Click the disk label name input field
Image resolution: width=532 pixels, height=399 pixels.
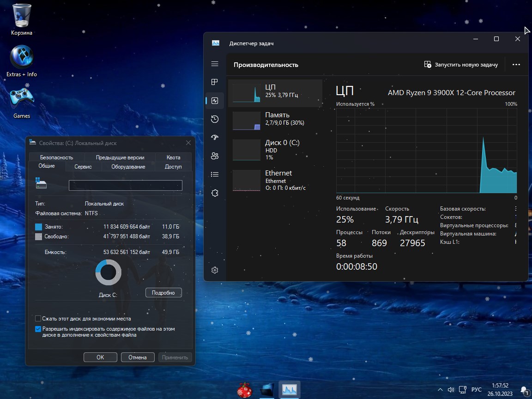point(125,185)
